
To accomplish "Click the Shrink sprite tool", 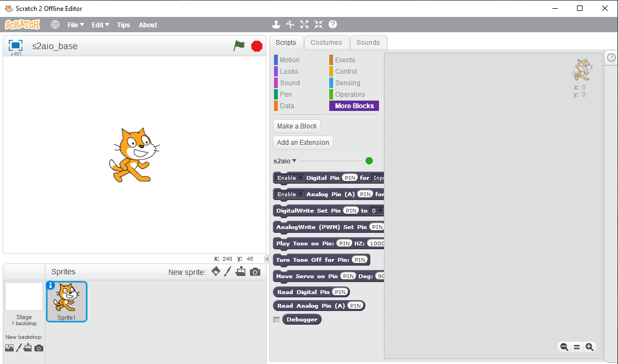I will [x=318, y=24].
